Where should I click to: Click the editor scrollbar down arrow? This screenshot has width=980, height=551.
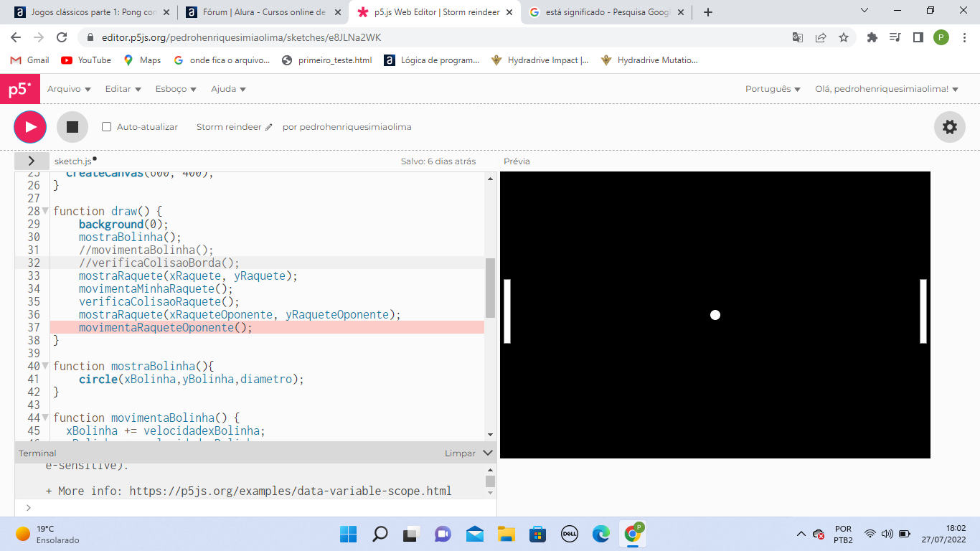(491, 435)
